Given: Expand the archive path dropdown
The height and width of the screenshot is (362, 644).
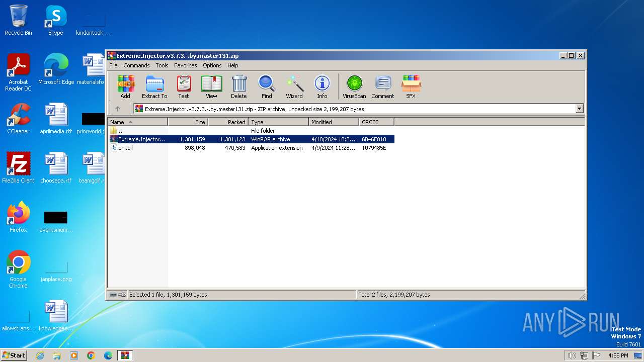Looking at the screenshot, I should click(579, 109).
